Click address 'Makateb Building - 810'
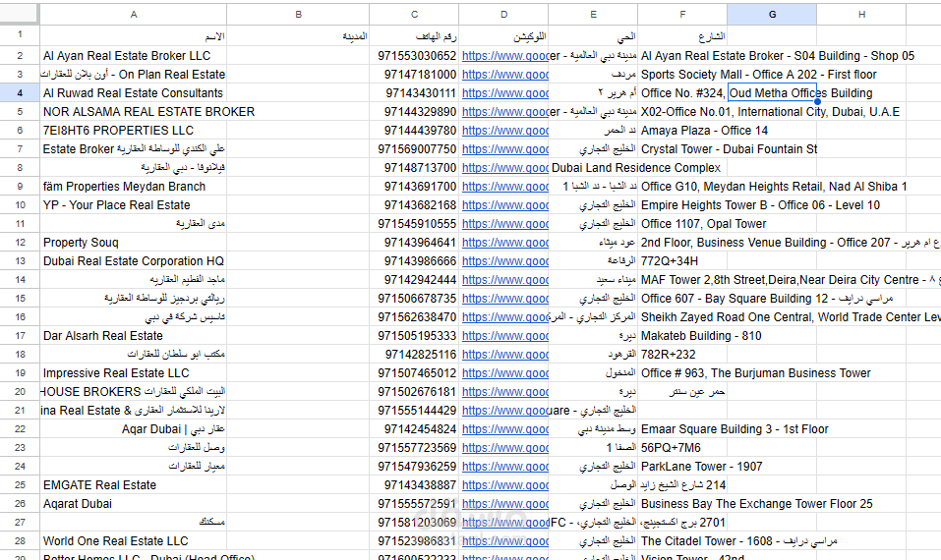Screen dimensions: 941x560 point(701,336)
